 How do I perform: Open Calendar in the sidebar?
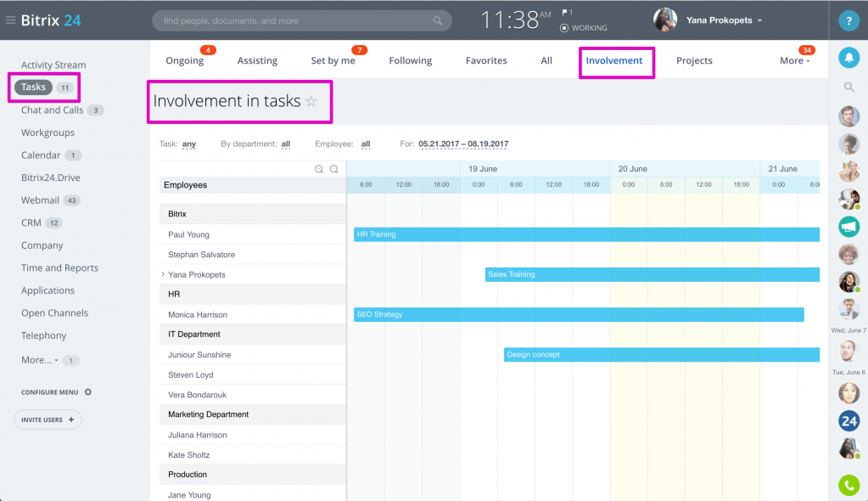click(41, 155)
